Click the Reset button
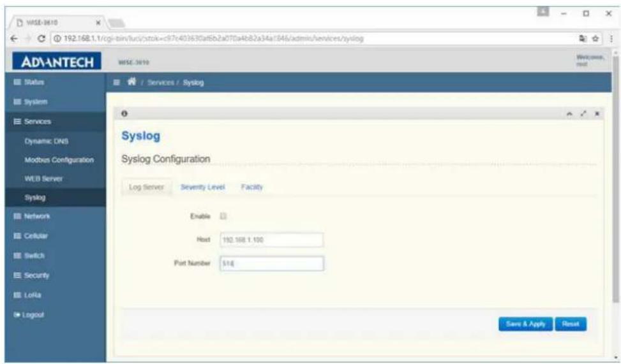The width and height of the screenshot is (621, 364). pyautogui.click(x=571, y=324)
